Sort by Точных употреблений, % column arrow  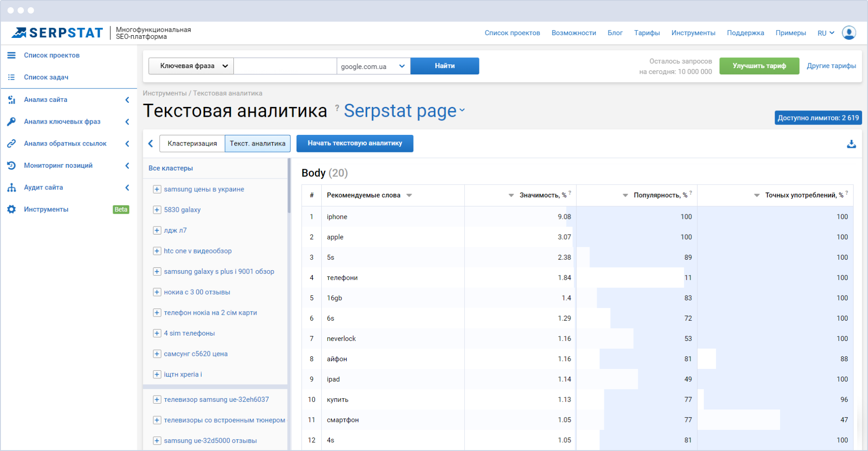(x=757, y=195)
